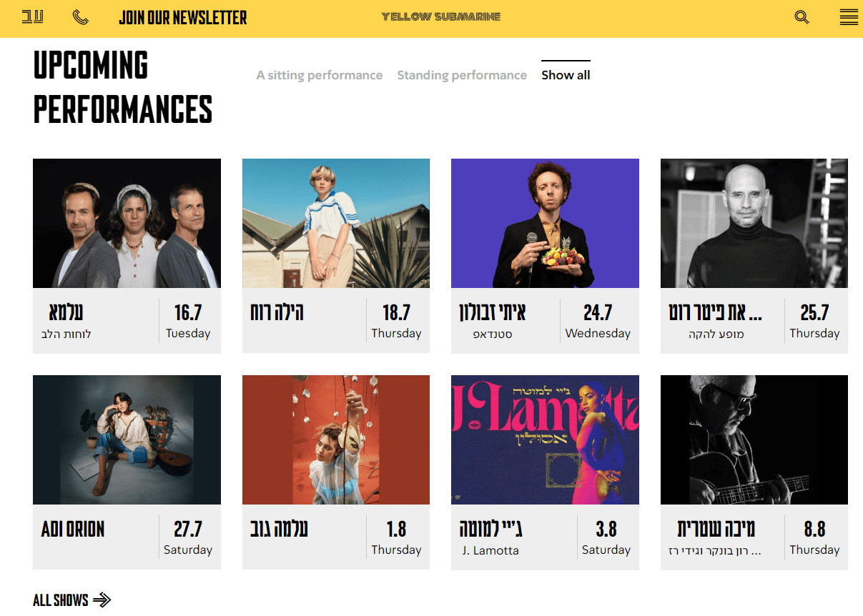This screenshot has width=863, height=616.
Task: Filter by Standing performance
Action: point(462,75)
